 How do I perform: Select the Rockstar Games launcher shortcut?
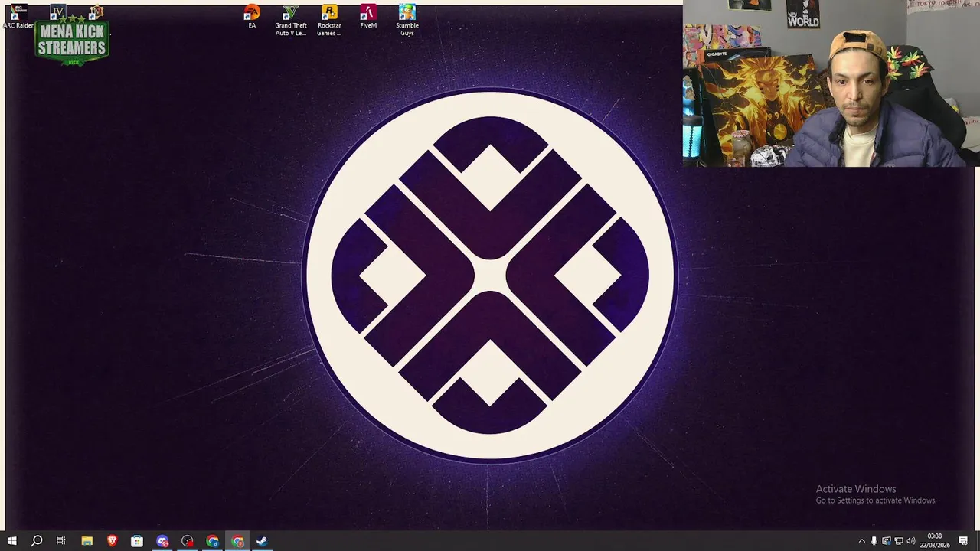tap(329, 21)
